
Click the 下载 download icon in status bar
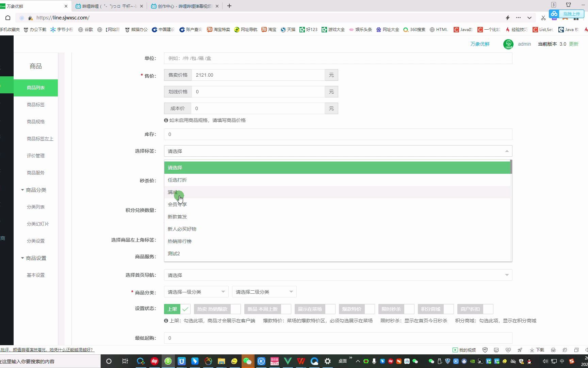point(537,350)
